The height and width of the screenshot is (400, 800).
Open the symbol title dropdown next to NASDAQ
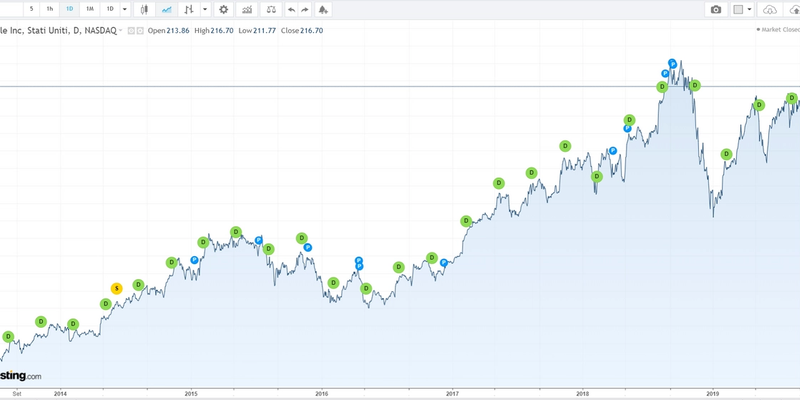pos(121,31)
